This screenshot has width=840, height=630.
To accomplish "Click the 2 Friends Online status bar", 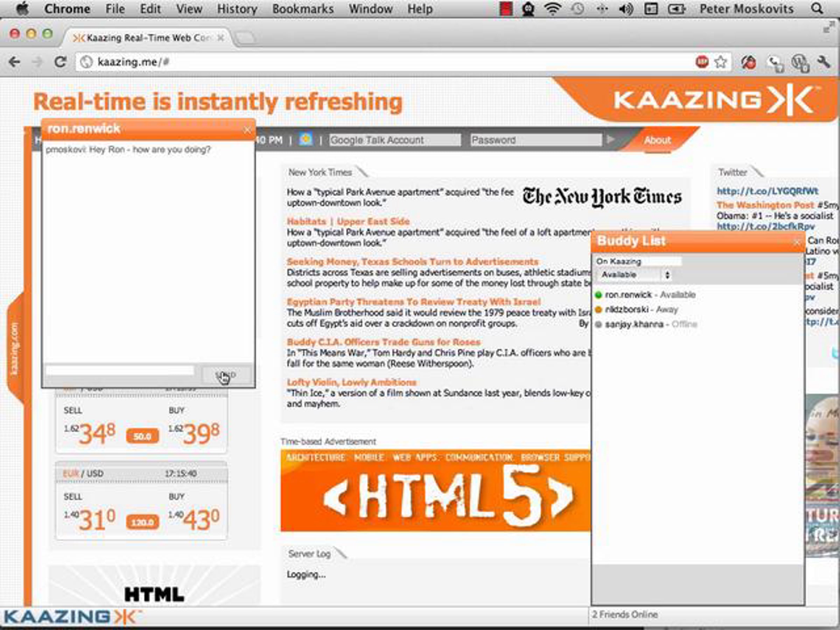I will [625, 615].
